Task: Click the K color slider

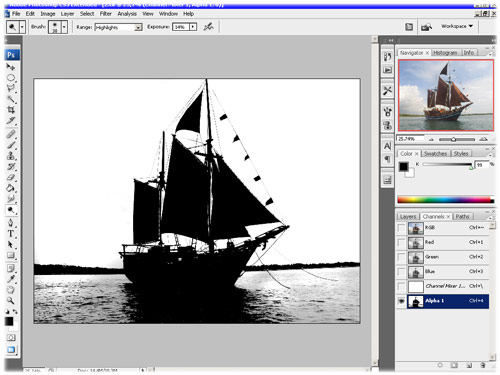Action: click(x=447, y=164)
